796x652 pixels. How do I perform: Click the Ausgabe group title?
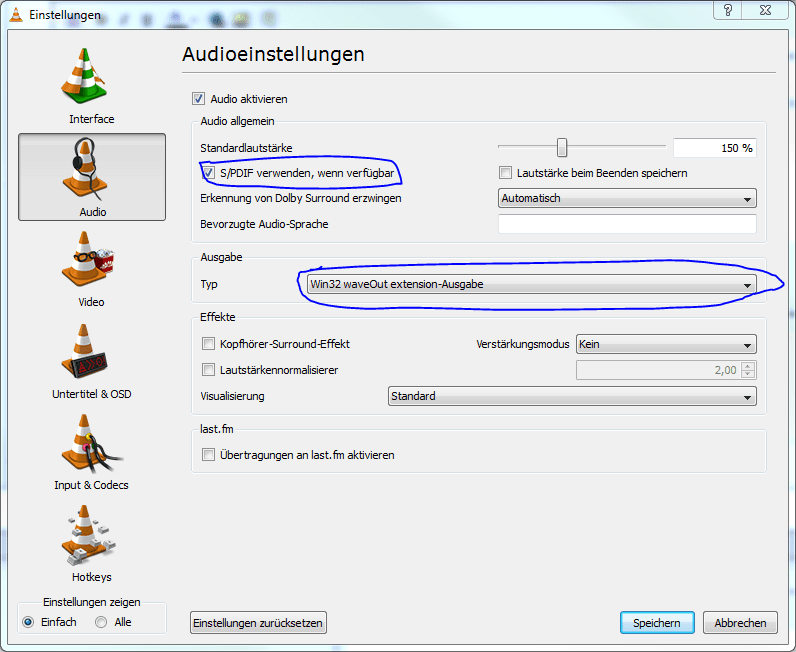tap(221, 257)
